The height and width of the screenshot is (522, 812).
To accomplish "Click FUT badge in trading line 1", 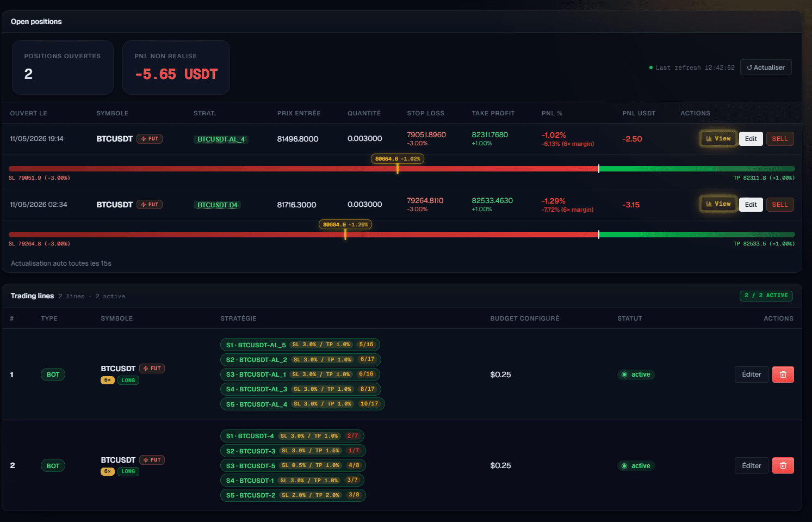I will click(x=152, y=369).
